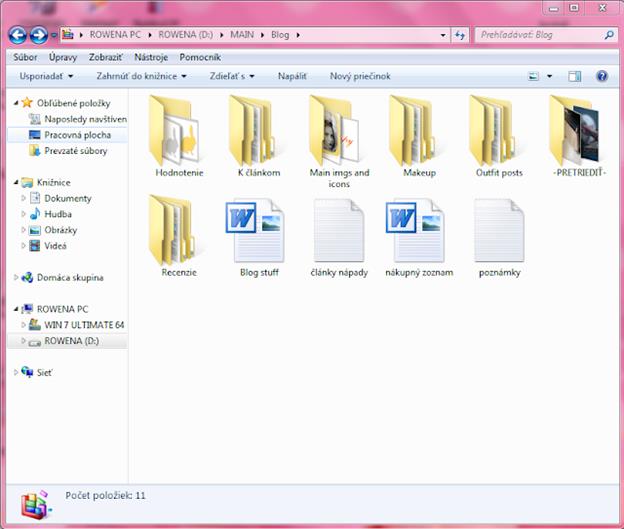Viewport: 624px width, 529px height.
Task: Open the 'Zdieľať s' dropdown
Action: [232, 76]
